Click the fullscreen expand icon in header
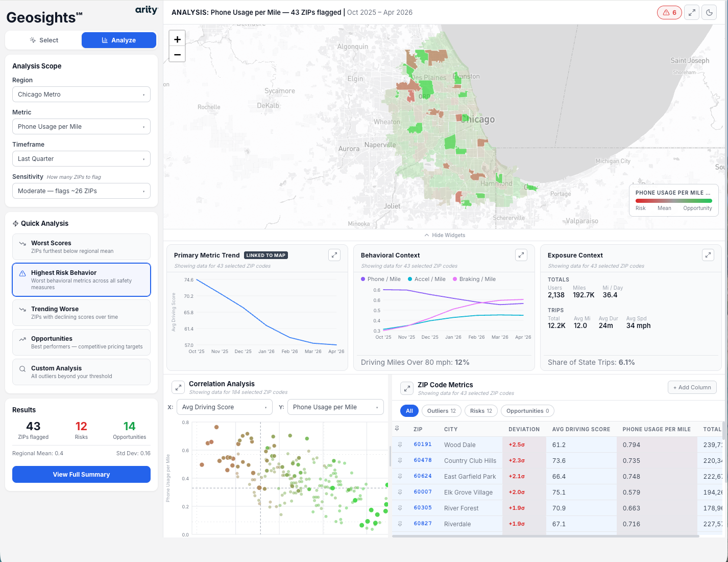Screen dimensions: 728x562 tap(692, 12)
